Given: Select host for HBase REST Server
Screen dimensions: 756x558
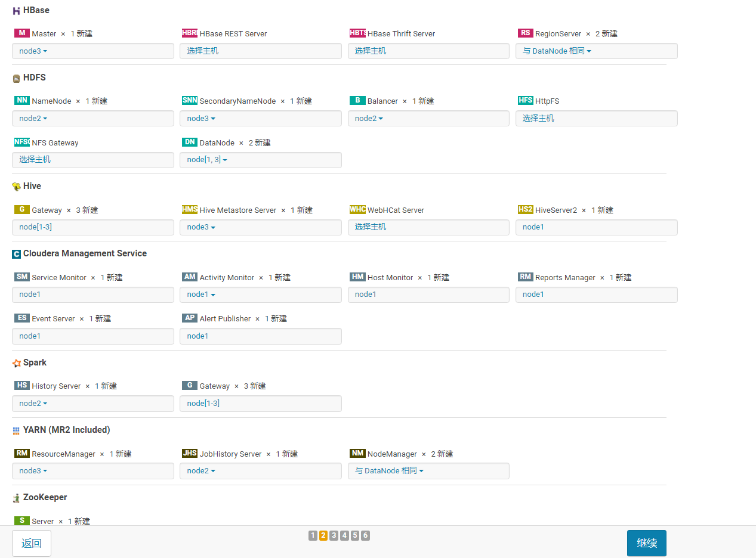Looking at the screenshot, I should 261,51.
